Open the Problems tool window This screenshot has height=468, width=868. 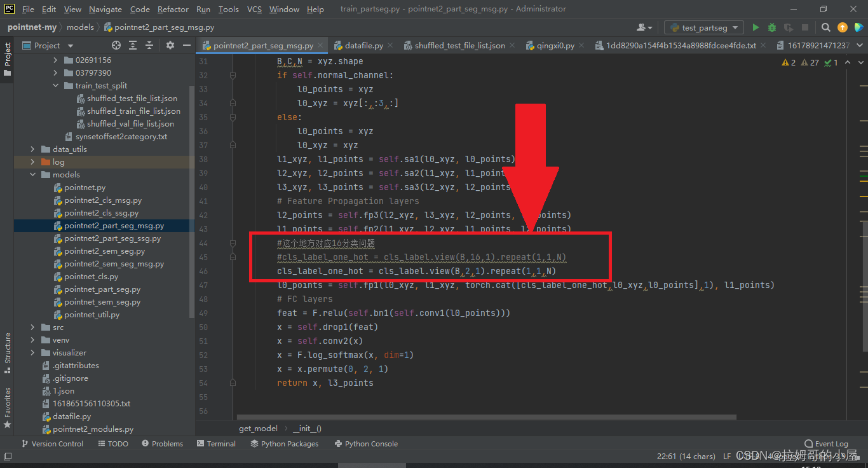click(x=163, y=444)
